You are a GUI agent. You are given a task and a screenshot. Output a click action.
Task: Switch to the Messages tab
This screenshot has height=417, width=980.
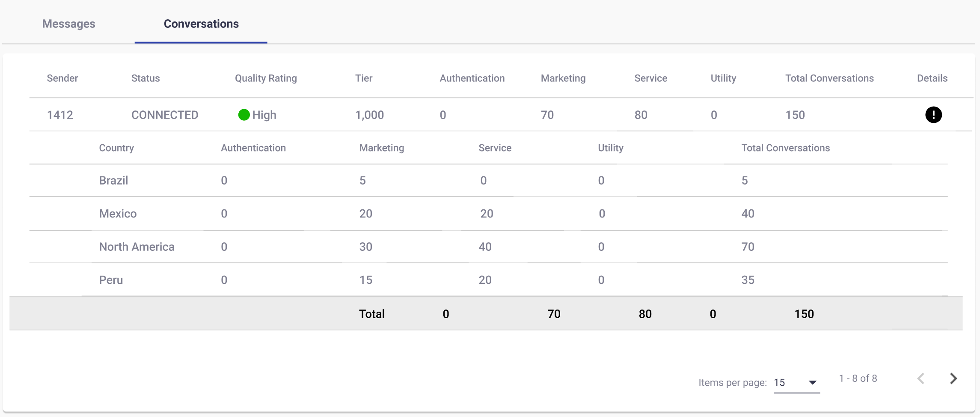pyautogui.click(x=68, y=24)
